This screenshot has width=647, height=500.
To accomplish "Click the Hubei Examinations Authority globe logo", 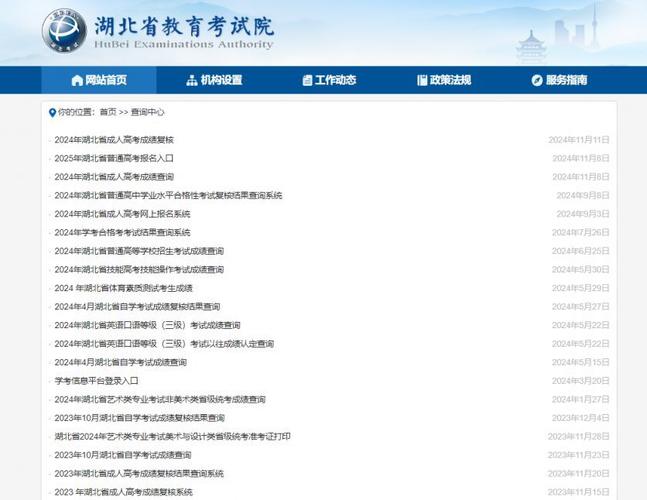I will point(64,31).
